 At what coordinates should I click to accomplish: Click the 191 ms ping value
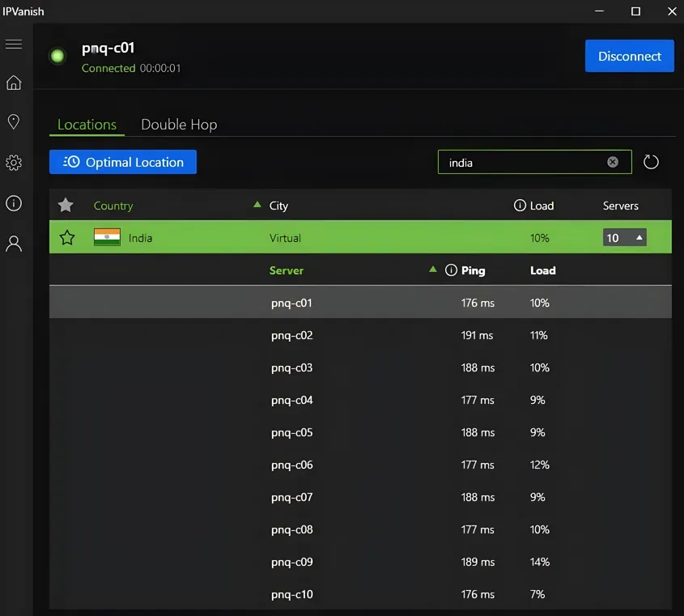click(477, 335)
